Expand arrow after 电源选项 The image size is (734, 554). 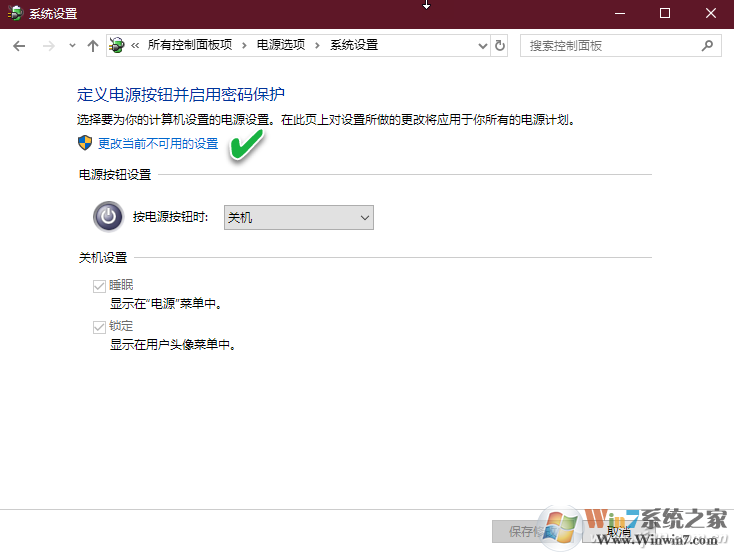[317, 45]
